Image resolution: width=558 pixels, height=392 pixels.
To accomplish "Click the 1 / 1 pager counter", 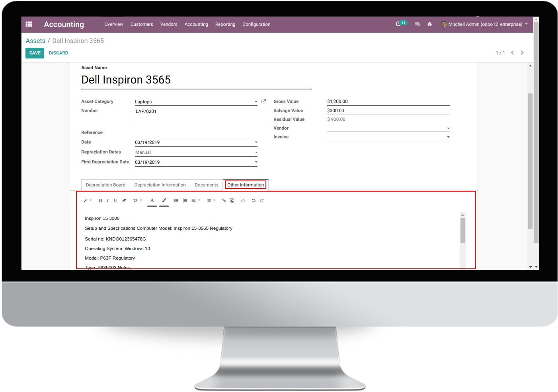I will point(500,53).
